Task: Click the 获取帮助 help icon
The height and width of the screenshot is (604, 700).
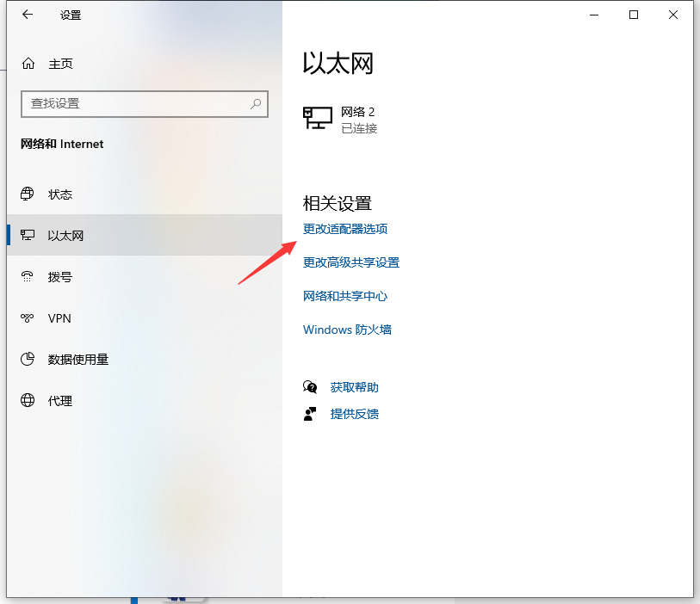Action: pyautogui.click(x=311, y=386)
